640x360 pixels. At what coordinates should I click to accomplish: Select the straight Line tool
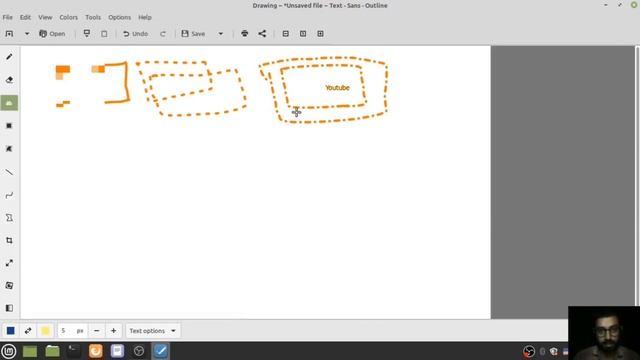click(x=9, y=172)
